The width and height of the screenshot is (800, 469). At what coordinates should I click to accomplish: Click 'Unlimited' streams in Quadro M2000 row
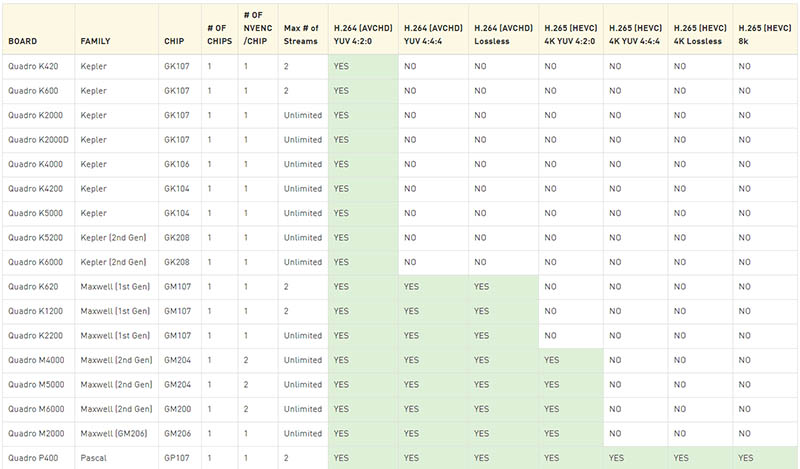(303, 434)
